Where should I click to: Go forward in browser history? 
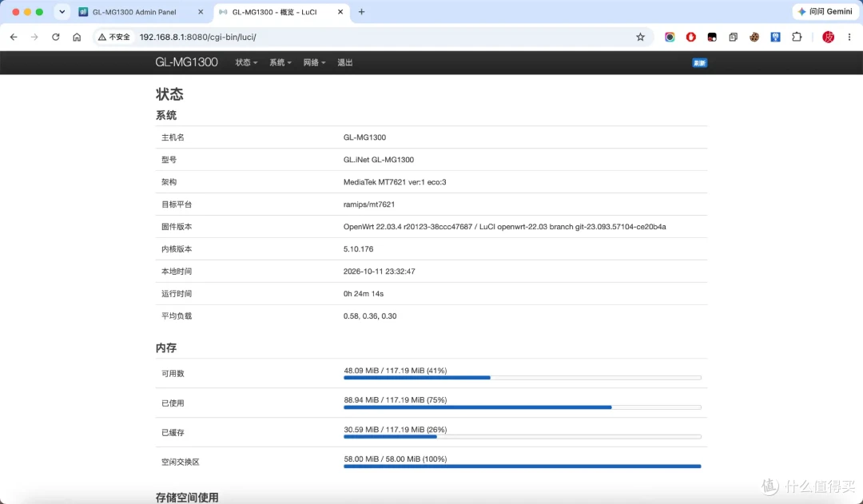coord(34,37)
